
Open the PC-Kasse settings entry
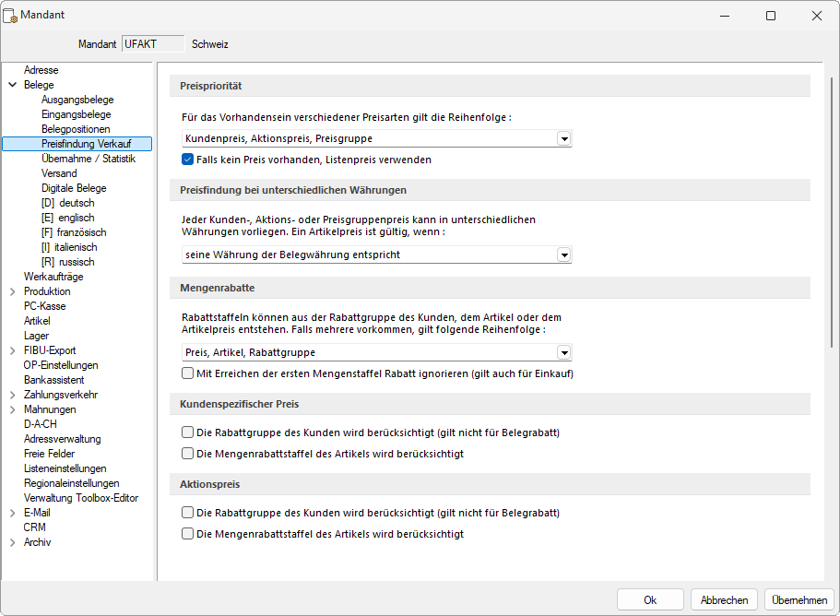44,306
